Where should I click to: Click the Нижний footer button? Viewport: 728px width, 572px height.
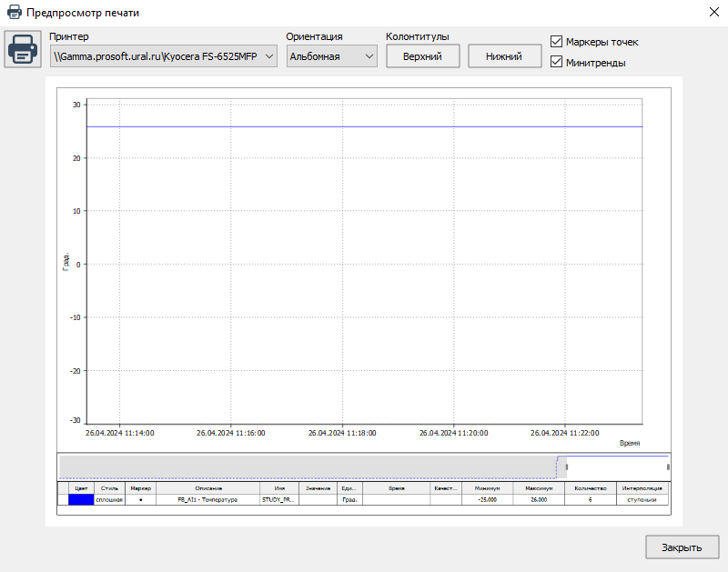504,56
